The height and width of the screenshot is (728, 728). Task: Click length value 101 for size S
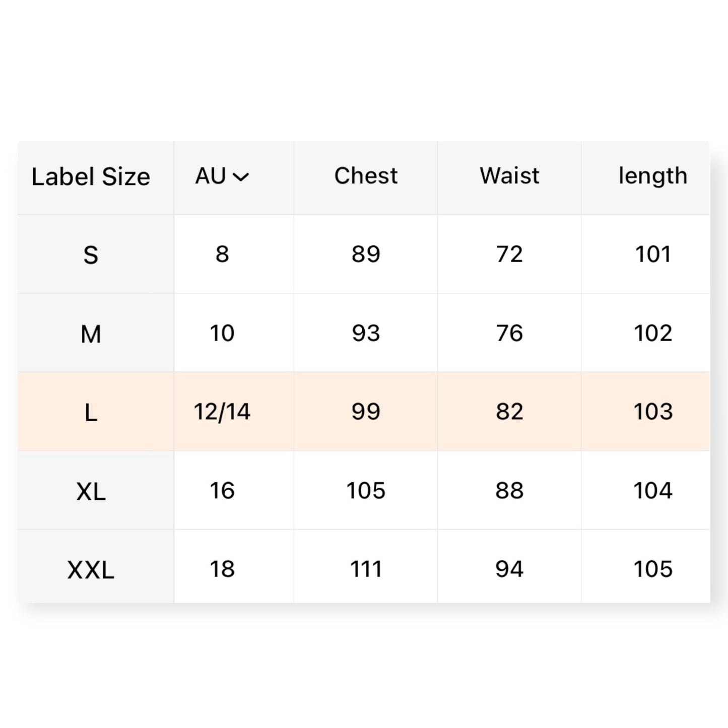tap(653, 254)
